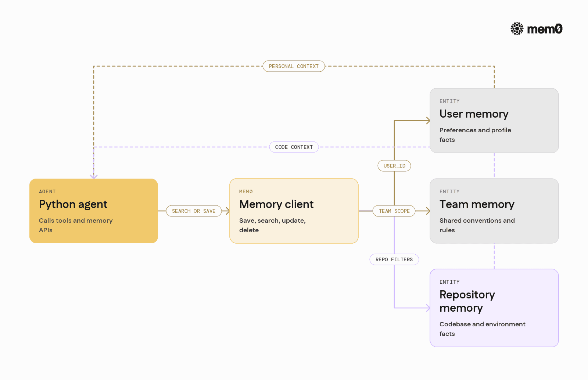The width and height of the screenshot is (588, 380).
Task: Click the mem0 logo icon
Action: (x=517, y=29)
